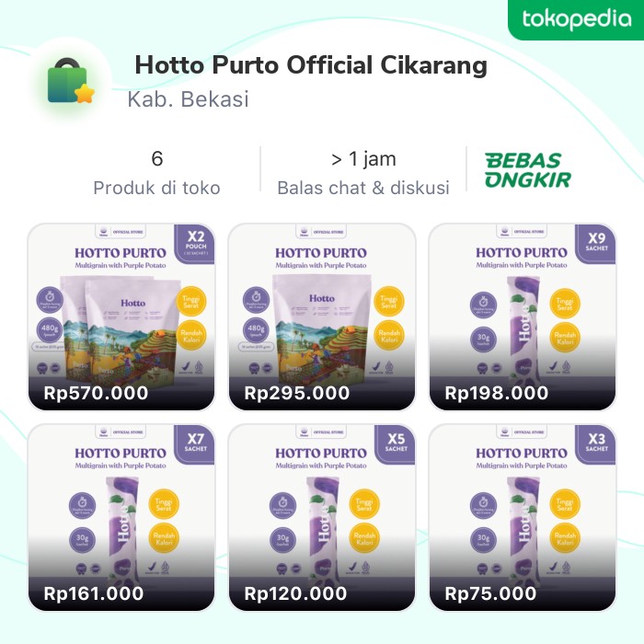The image size is (644, 644).
Task: Click the Tinggi Serat yellow badge on X7 card
Action: tap(164, 504)
